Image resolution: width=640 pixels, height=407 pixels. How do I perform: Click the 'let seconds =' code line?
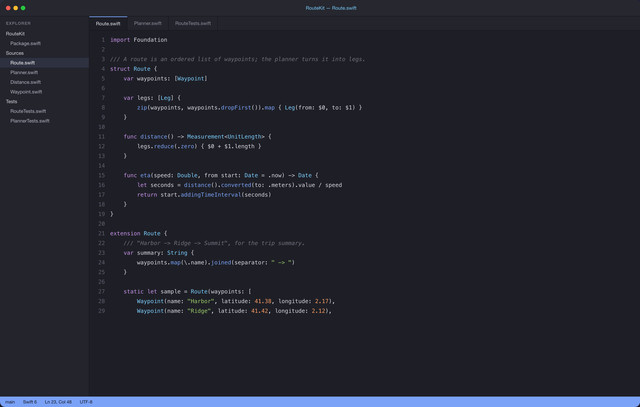tap(240, 185)
